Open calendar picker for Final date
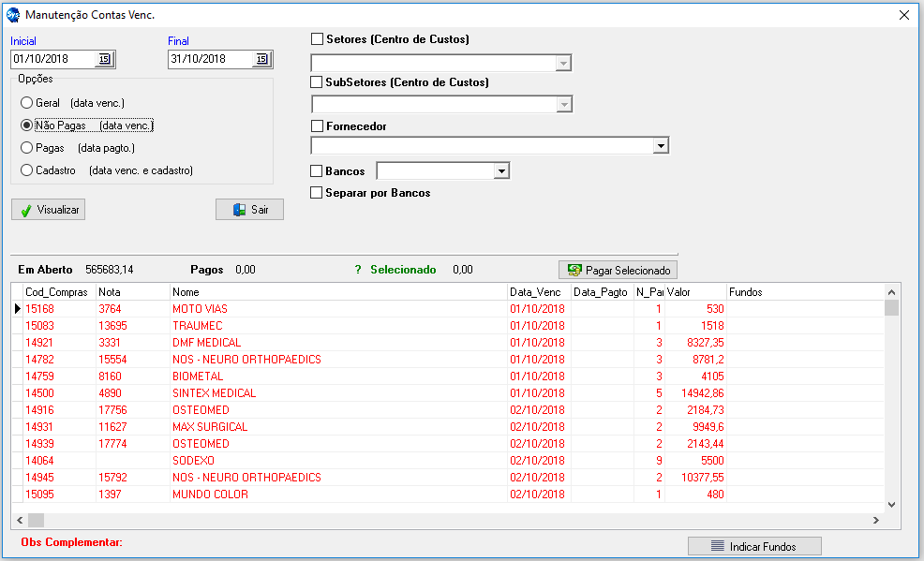The image size is (924, 561). click(261, 59)
